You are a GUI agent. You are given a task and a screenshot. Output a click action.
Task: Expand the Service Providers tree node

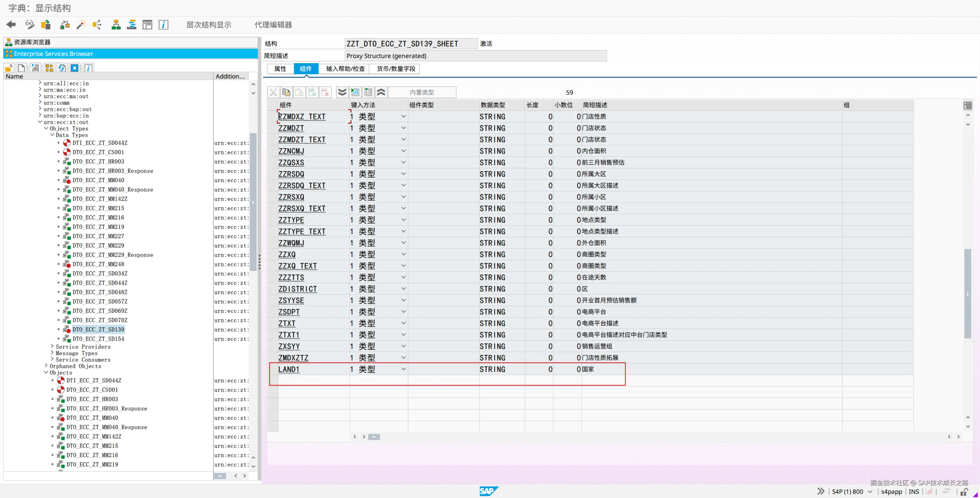(52, 346)
